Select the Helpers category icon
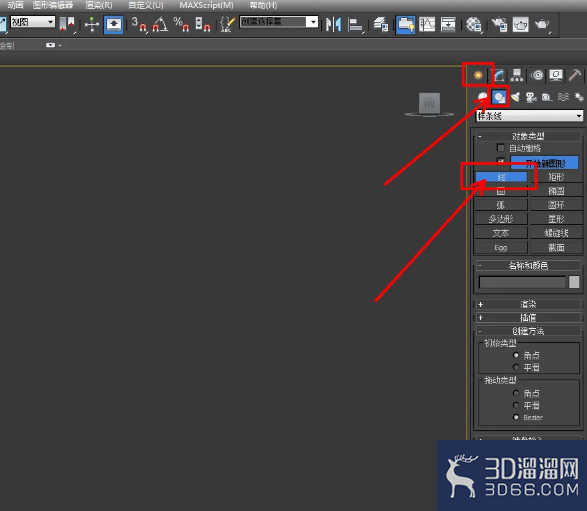 tap(547, 97)
